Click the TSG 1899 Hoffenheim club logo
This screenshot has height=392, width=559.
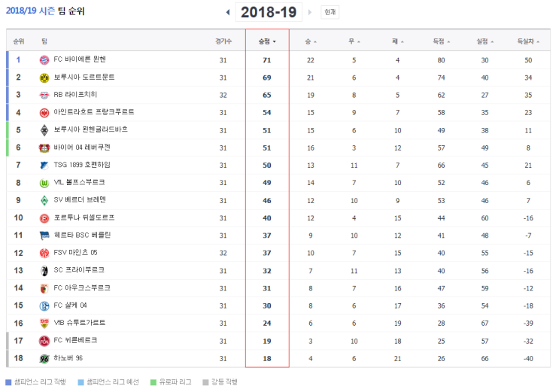point(44,165)
